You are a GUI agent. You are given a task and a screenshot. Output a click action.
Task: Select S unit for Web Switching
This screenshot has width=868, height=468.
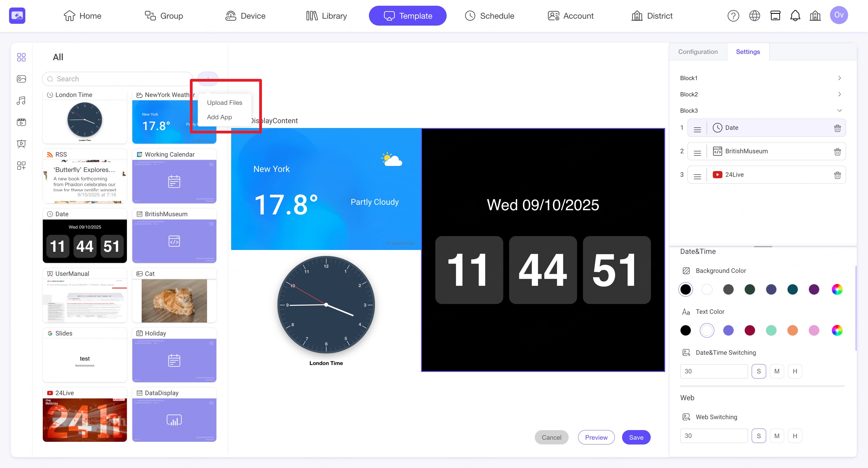(x=759, y=436)
